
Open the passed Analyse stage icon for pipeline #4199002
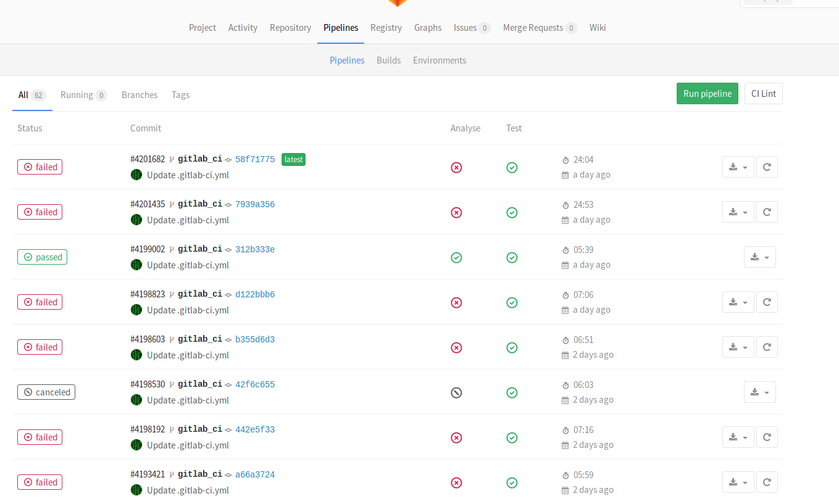(x=456, y=257)
